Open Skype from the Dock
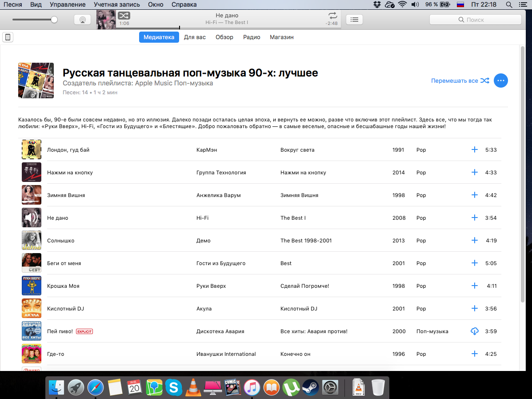532x399 pixels. 174,387
